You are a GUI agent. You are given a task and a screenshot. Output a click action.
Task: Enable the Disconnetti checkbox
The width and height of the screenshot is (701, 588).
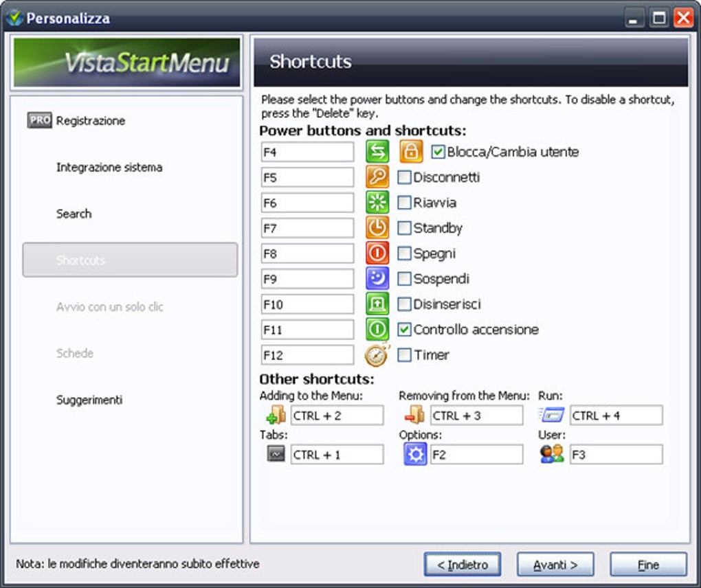pyautogui.click(x=404, y=177)
